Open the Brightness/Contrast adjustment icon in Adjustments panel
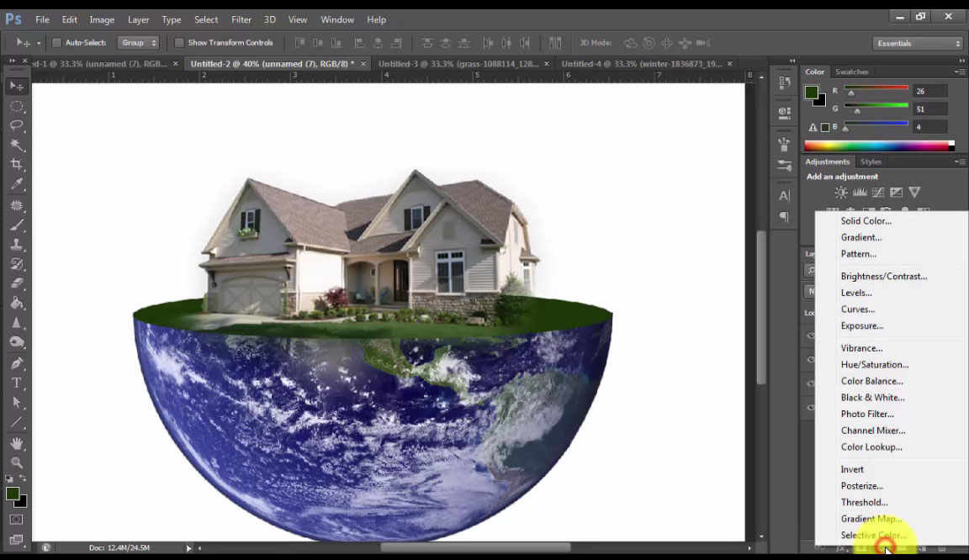This screenshot has height=560, width=969. pos(840,192)
